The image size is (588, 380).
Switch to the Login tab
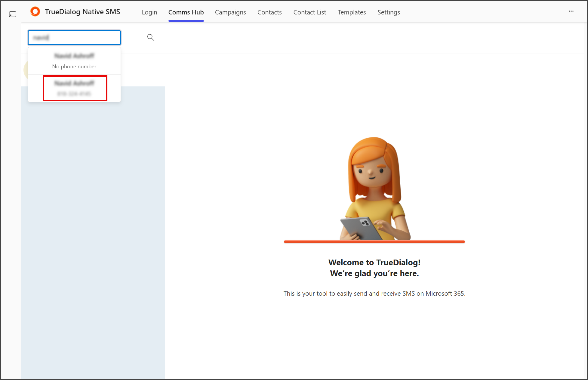[x=149, y=12]
